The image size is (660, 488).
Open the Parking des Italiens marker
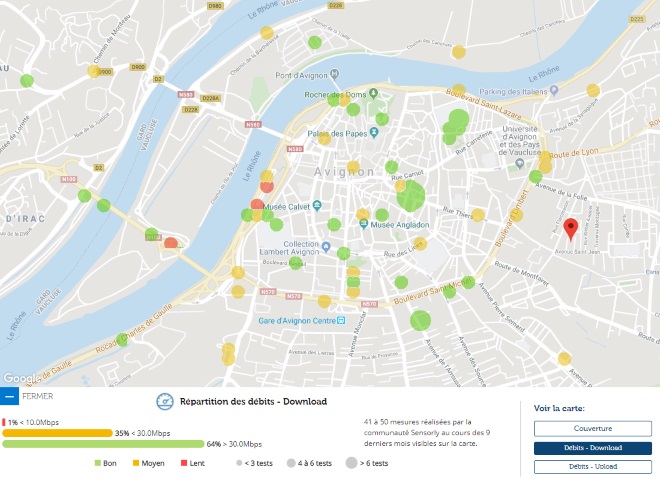coord(554,91)
